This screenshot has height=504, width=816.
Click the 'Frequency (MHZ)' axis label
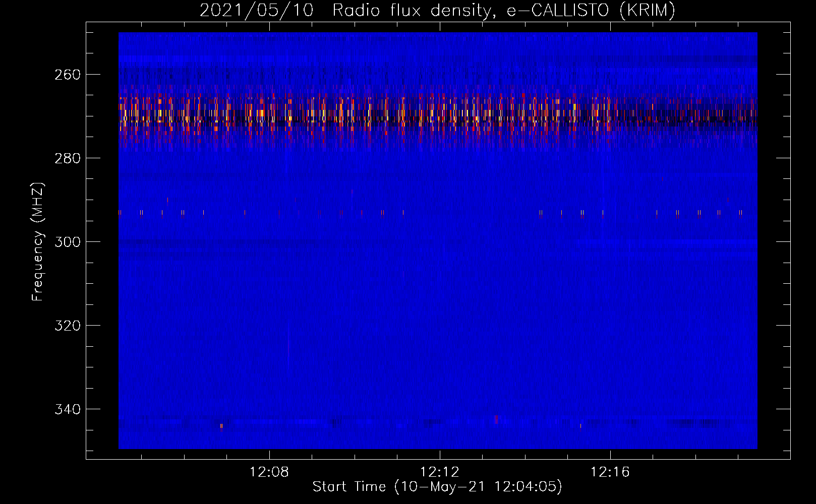pyautogui.click(x=38, y=241)
